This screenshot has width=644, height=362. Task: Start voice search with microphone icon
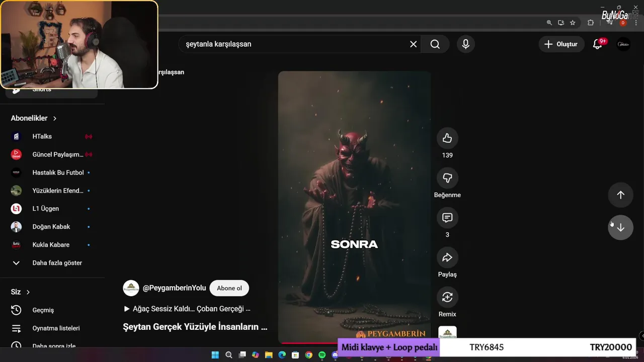(465, 44)
